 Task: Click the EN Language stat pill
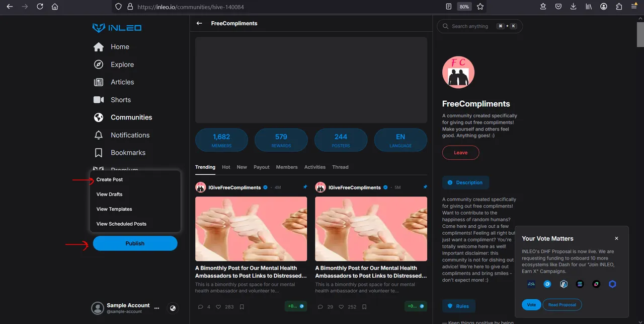400,140
